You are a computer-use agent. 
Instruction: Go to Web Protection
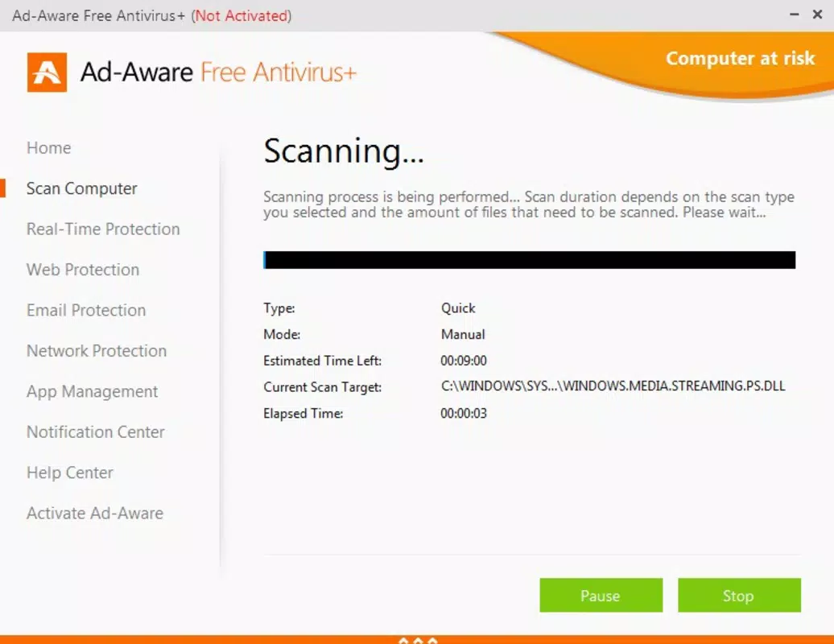(x=83, y=270)
